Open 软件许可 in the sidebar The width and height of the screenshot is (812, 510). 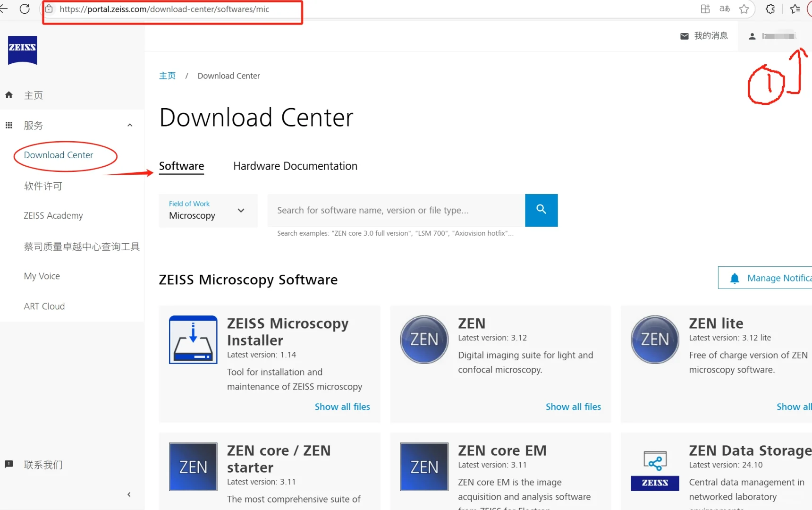tap(43, 186)
